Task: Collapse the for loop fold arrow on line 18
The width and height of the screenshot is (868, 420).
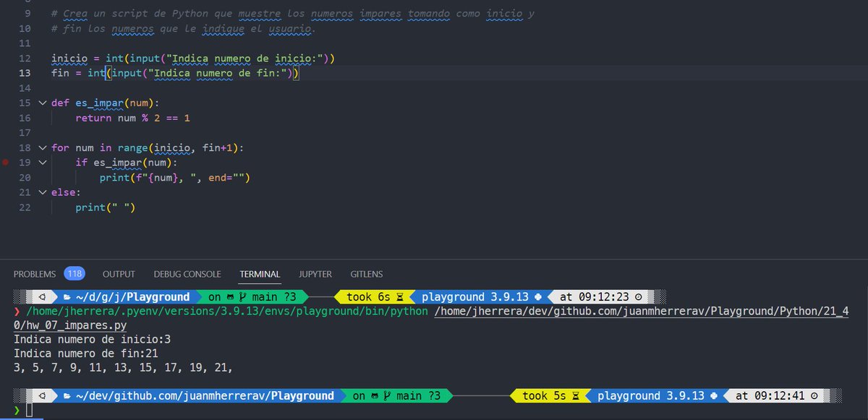Action: (x=42, y=147)
